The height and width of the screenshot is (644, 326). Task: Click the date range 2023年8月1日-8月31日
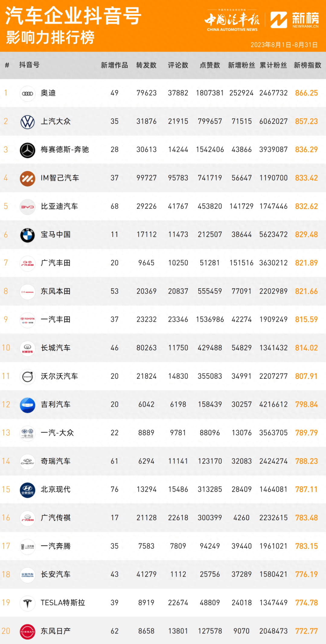click(284, 45)
